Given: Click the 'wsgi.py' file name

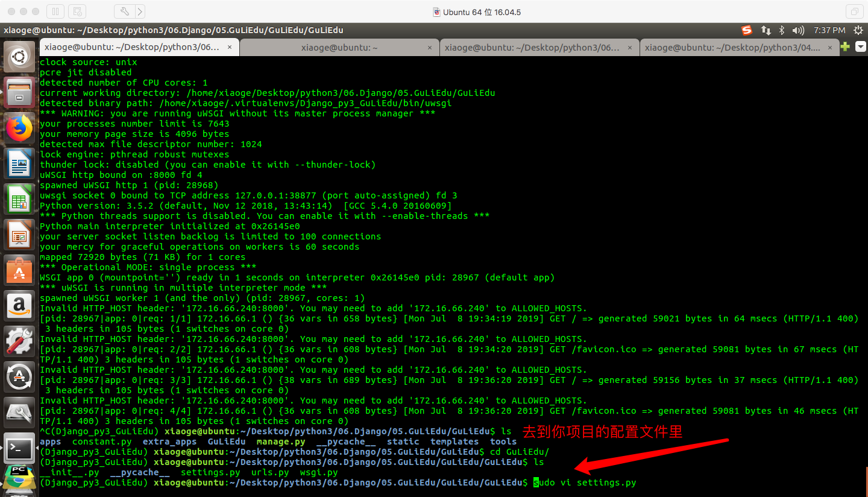Looking at the screenshot, I should (x=319, y=472).
